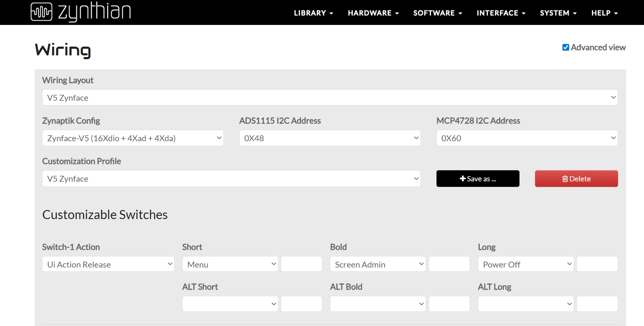This screenshot has width=644, height=326.
Task: Open the Interface menu
Action: pyautogui.click(x=501, y=13)
